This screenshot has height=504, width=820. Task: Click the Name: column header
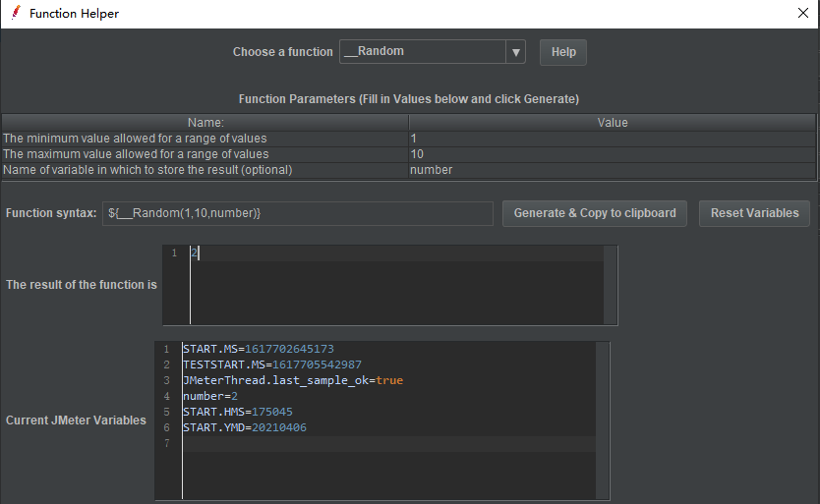[205, 123]
